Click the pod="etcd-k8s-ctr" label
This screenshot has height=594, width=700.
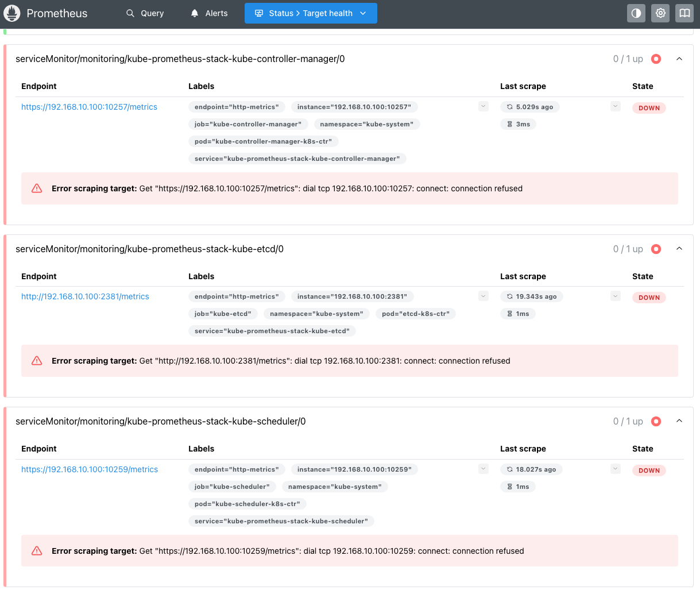416,314
